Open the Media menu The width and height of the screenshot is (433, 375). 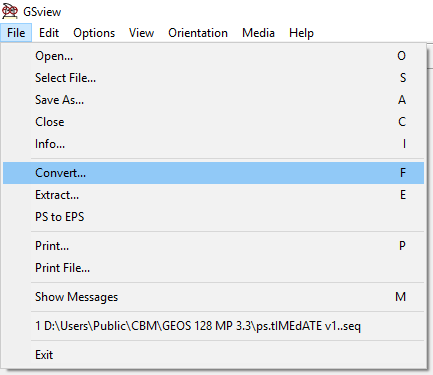tap(258, 33)
